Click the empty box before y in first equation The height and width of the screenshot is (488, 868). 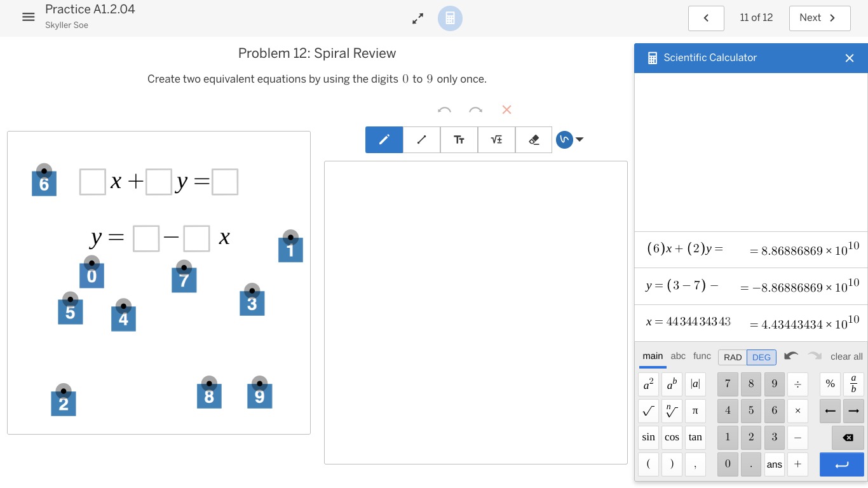[159, 182]
